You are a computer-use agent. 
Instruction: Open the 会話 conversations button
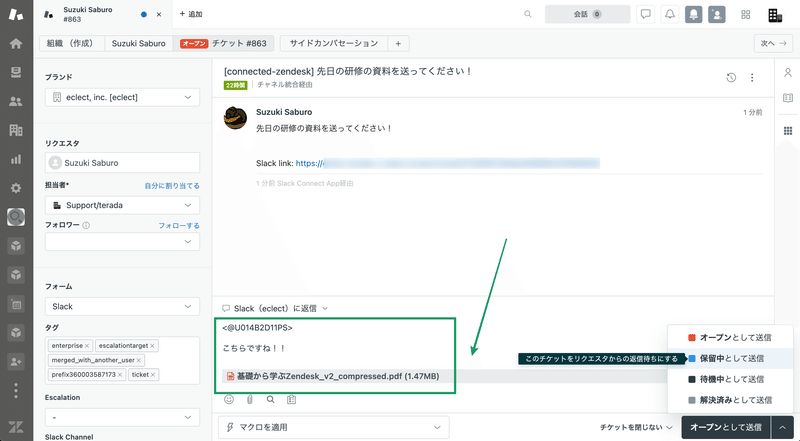click(x=587, y=14)
